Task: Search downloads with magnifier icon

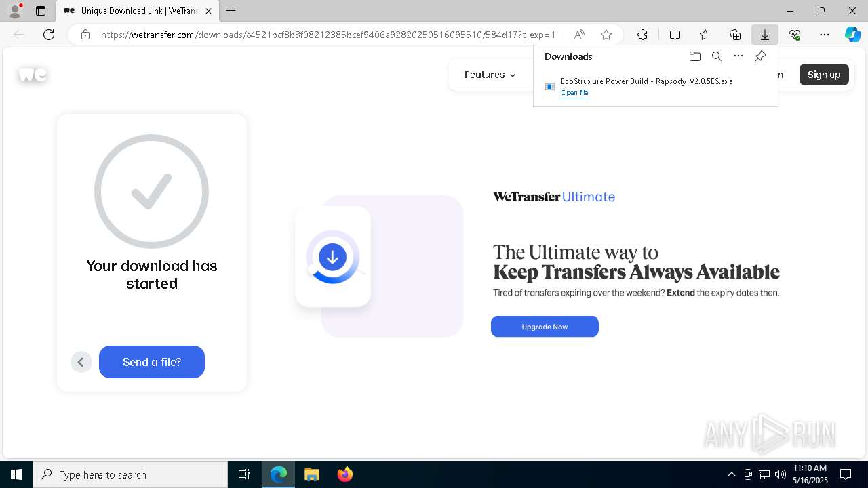Action: click(716, 56)
